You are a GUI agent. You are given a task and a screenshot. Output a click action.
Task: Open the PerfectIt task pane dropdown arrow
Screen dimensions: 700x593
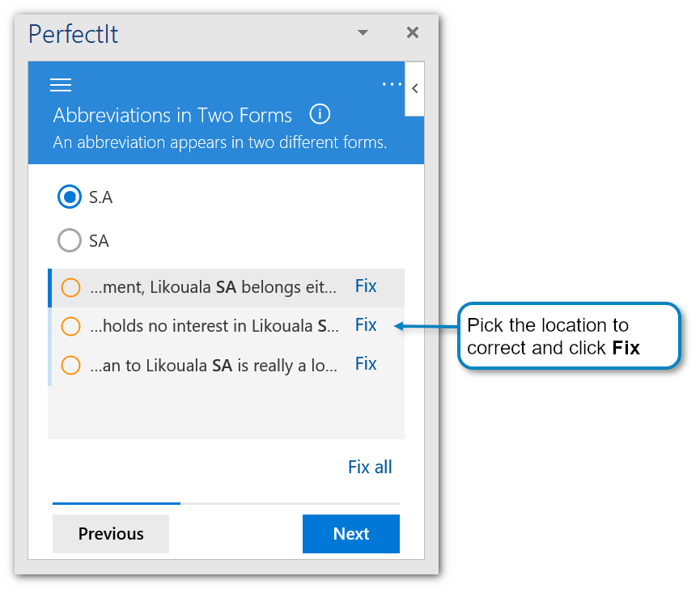[363, 33]
